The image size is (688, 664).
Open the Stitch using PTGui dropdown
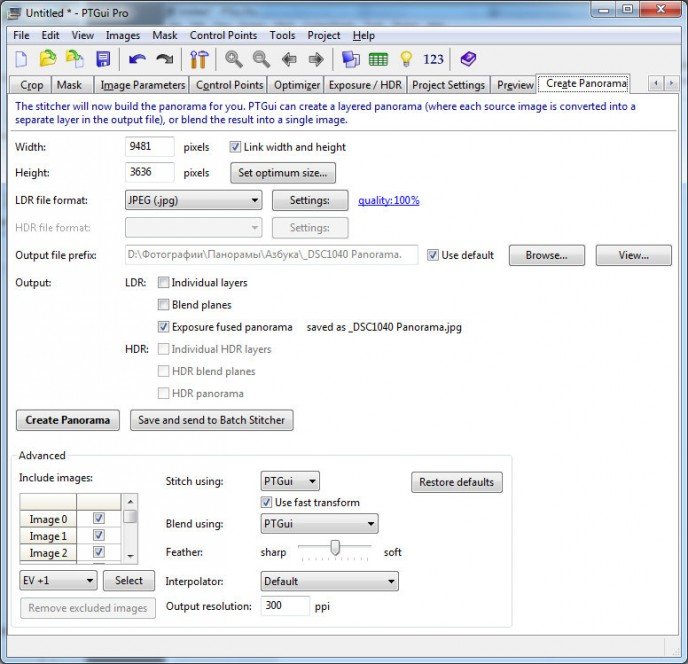tap(290, 481)
